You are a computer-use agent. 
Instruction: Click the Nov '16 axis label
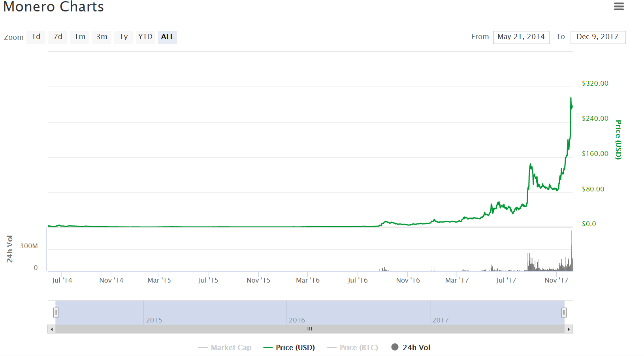tap(408, 280)
